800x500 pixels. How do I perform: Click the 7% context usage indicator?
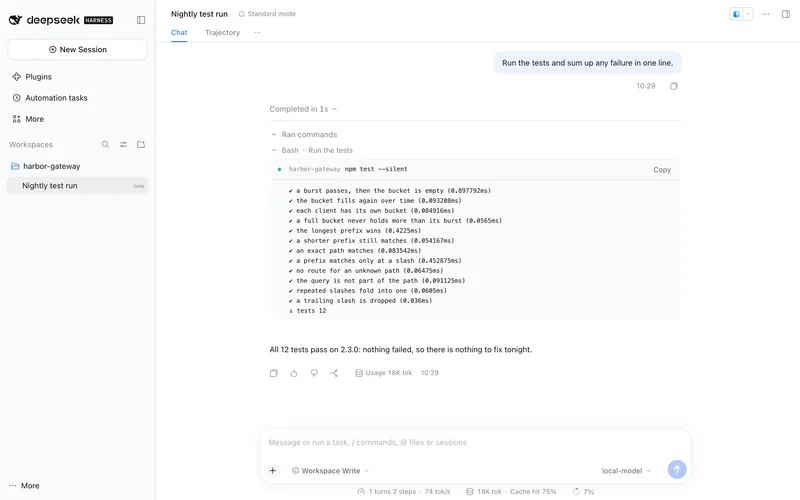pyautogui.click(x=583, y=492)
